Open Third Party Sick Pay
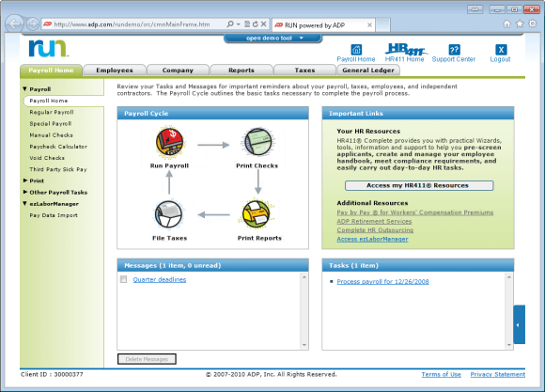The width and height of the screenshot is (545, 392). [x=58, y=169]
